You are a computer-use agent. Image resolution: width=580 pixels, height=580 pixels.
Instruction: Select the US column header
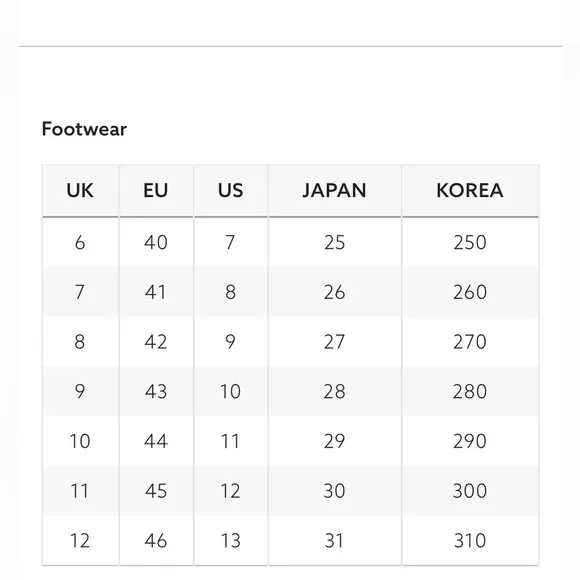[x=231, y=191]
